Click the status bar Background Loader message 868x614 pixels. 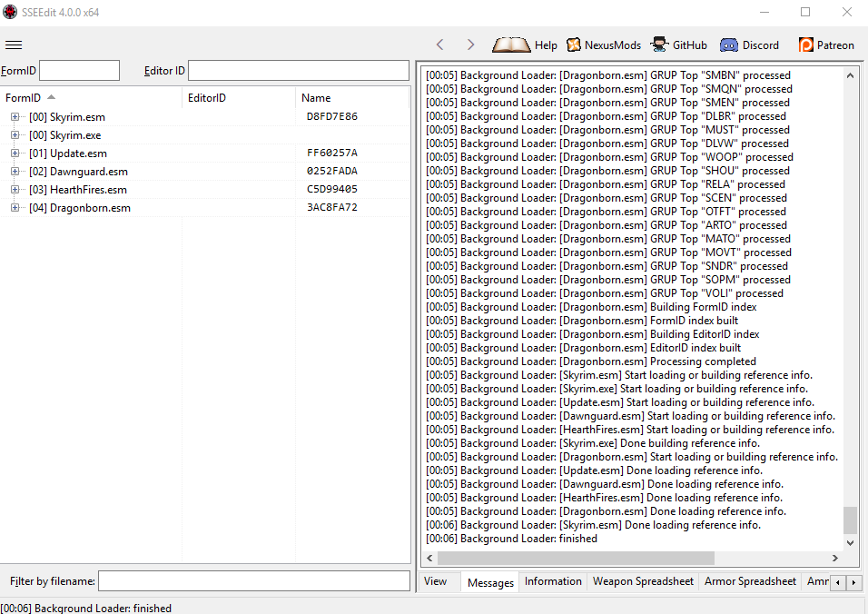(86, 608)
